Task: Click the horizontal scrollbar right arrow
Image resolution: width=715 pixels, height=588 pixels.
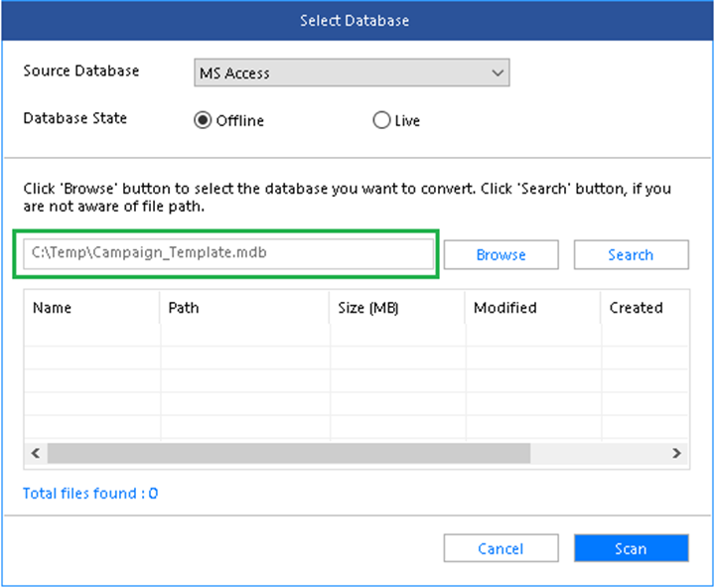Action: pyautogui.click(x=676, y=453)
